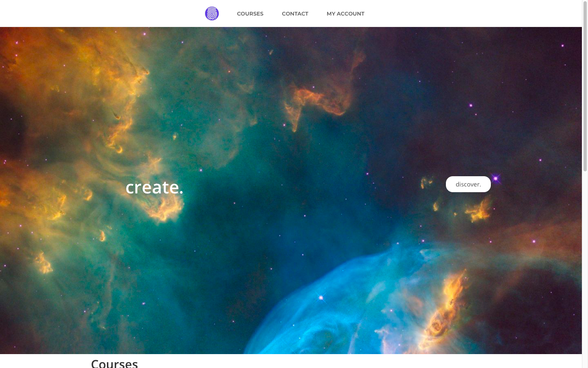Screen dimensions: 588x368
Task: Click the purple fingerprint logo icon
Action: (212, 13)
